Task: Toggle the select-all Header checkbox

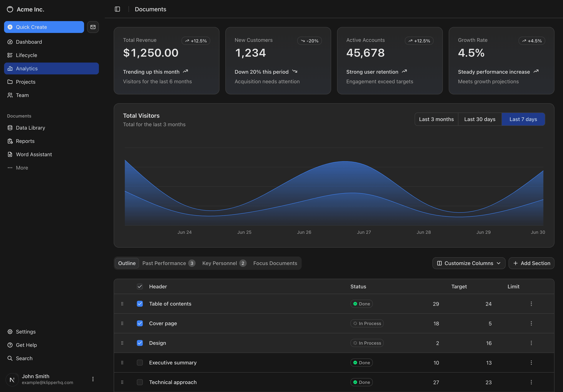Action: [140, 286]
